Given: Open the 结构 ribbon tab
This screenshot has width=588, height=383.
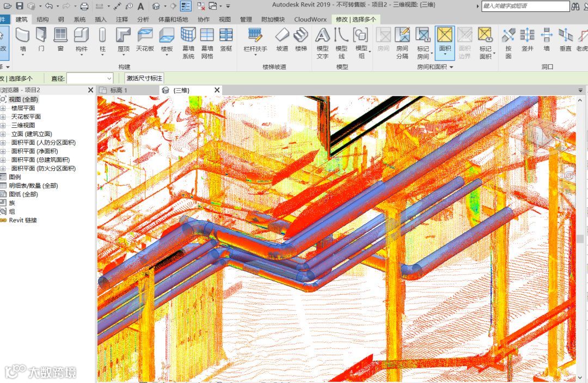Looking at the screenshot, I should tap(42, 19).
